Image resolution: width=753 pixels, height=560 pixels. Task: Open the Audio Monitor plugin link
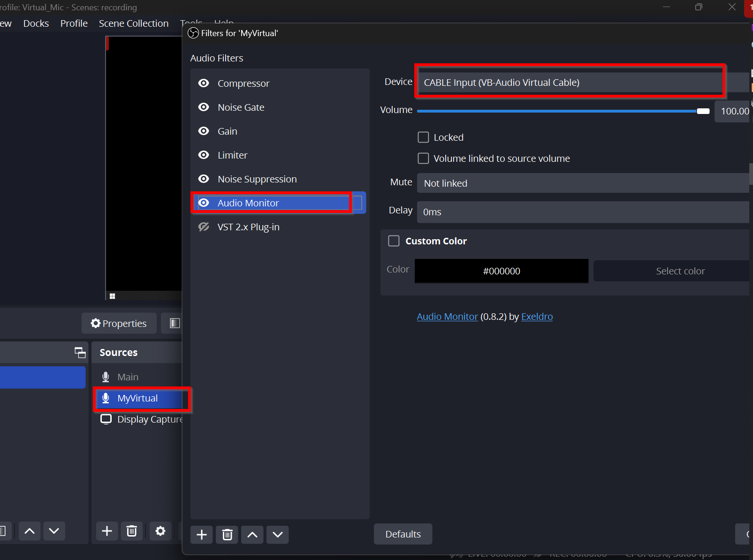[447, 317]
